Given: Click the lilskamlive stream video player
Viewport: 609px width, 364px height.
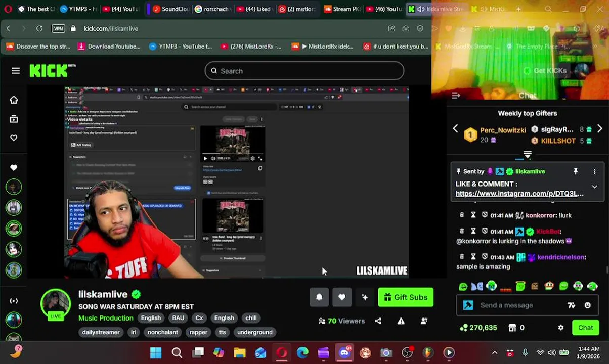Looking at the screenshot, I should pyautogui.click(x=236, y=183).
